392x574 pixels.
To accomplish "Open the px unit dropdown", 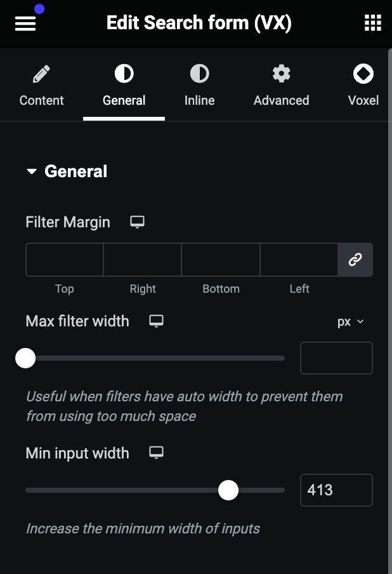I will pos(350,321).
